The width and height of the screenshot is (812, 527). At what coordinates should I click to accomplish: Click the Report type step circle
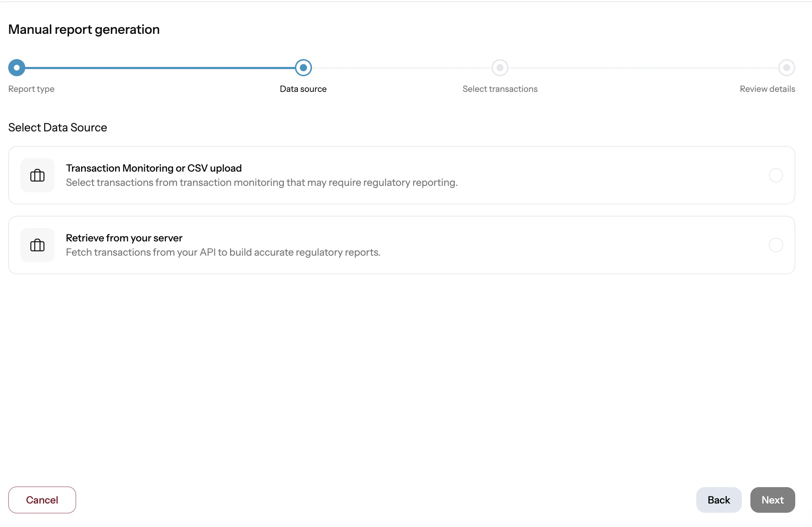pos(17,68)
